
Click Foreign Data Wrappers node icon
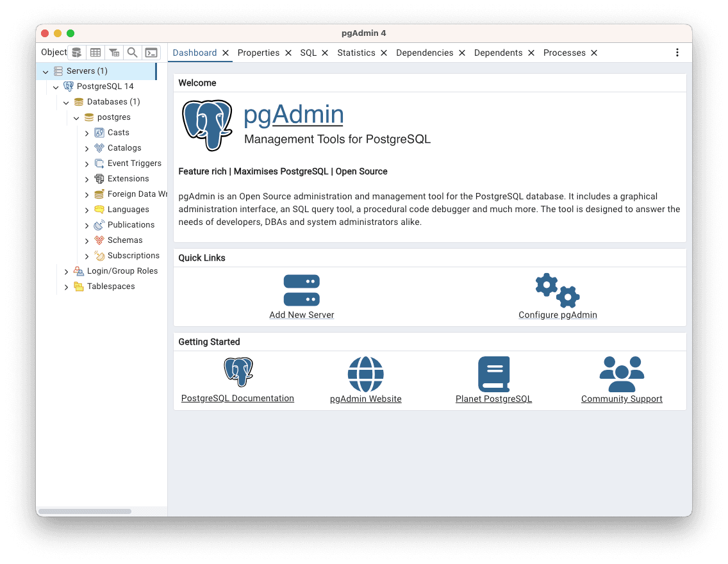(99, 194)
